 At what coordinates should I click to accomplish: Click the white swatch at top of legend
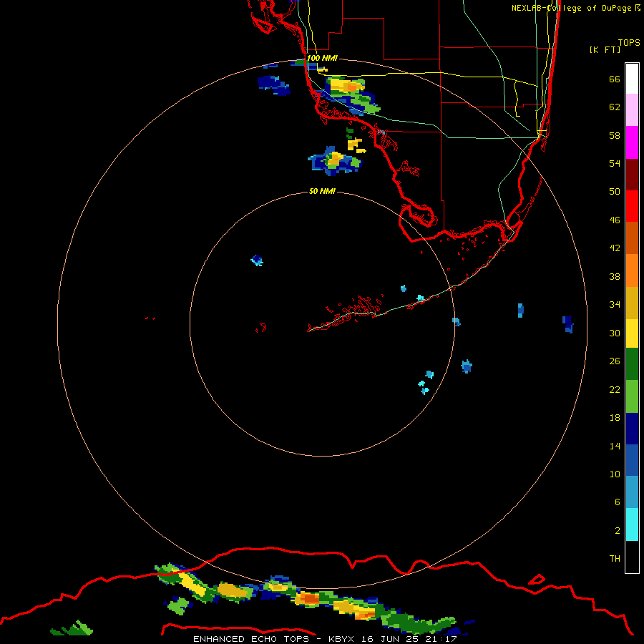pos(632,79)
